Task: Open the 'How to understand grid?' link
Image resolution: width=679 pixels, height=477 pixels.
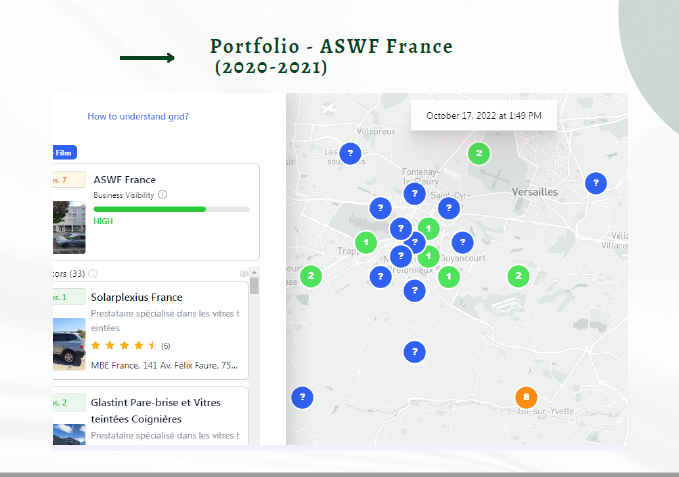Action: click(138, 116)
